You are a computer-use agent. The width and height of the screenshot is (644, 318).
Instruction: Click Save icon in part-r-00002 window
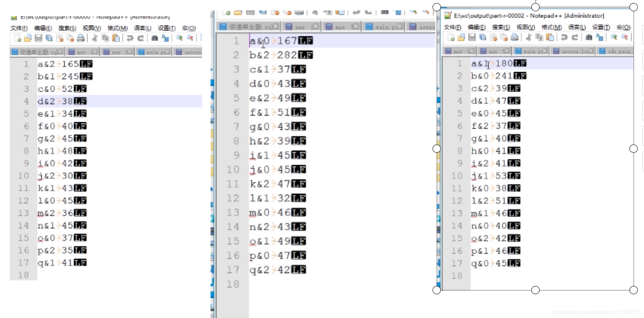click(472, 38)
